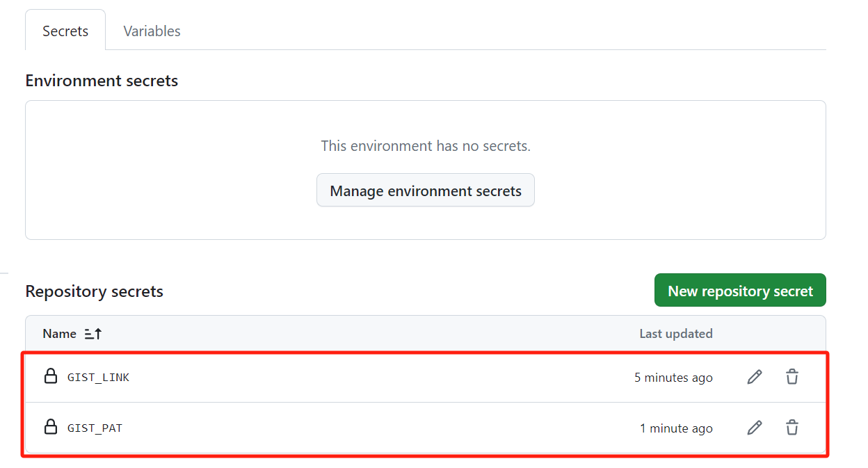Click 'This environment has no secrets' message
The image size is (868, 468).
pyautogui.click(x=426, y=146)
